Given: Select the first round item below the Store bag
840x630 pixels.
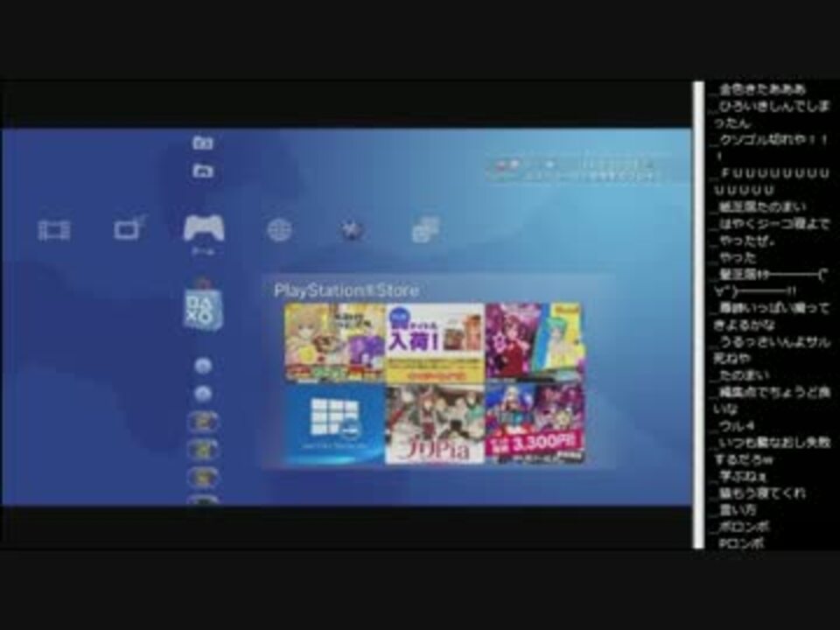Looking at the screenshot, I should (202, 366).
